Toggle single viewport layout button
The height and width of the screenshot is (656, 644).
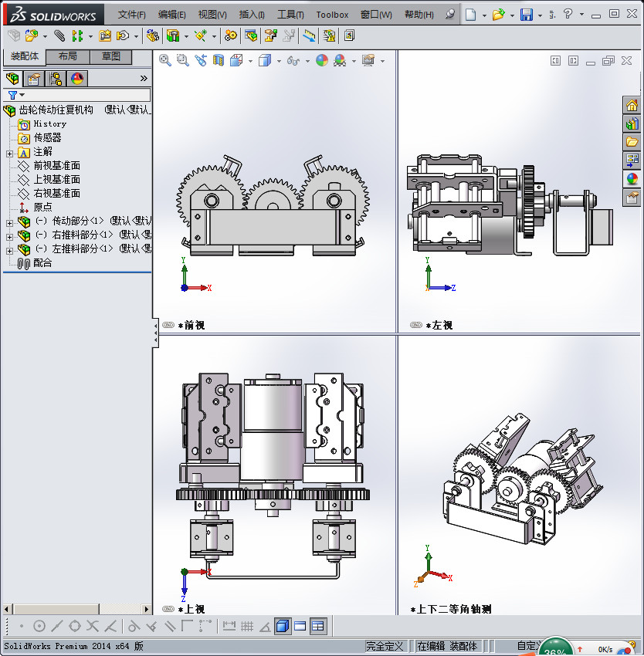click(283, 627)
